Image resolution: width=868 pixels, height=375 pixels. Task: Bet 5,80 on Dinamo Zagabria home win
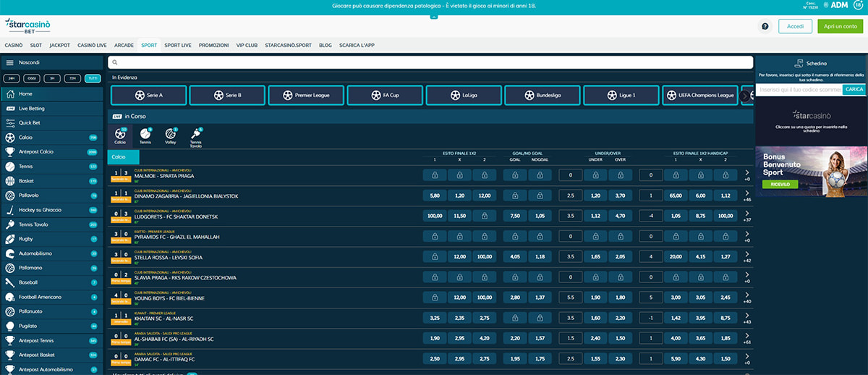(435, 195)
